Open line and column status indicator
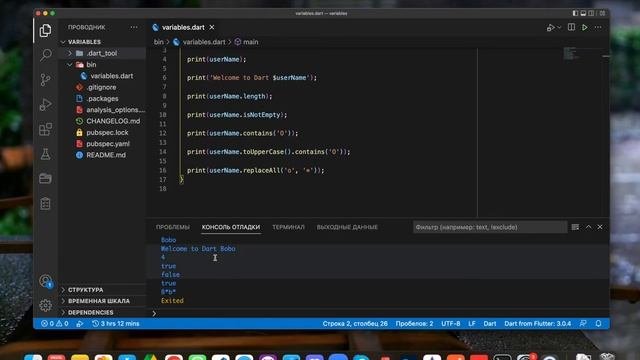Image resolution: width=640 pixels, height=360 pixels. [355, 324]
